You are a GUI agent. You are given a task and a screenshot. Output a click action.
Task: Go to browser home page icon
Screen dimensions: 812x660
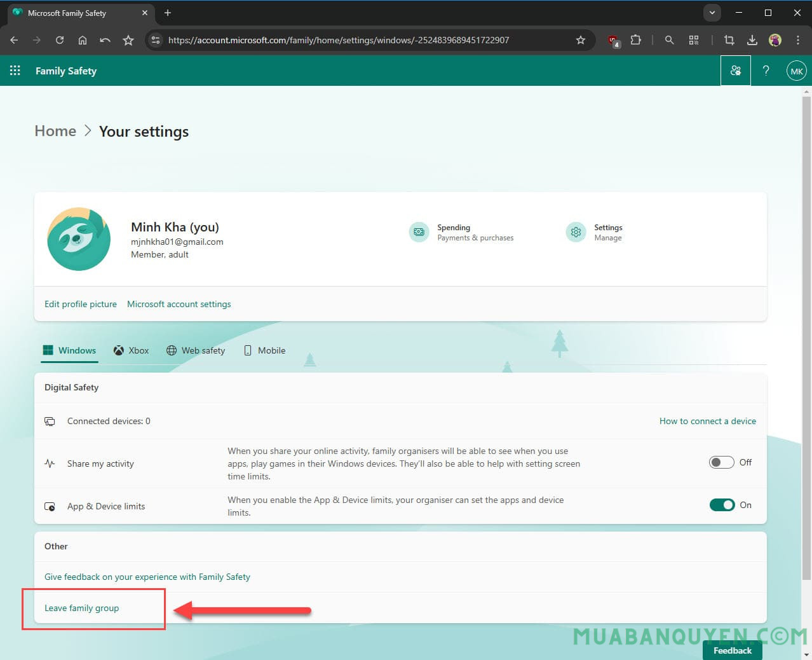coord(83,40)
